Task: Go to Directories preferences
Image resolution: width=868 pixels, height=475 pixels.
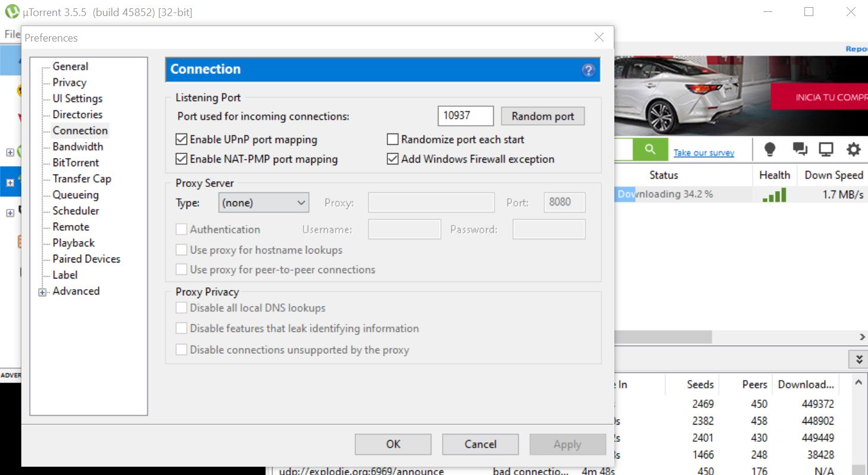Action: pyautogui.click(x=77, y=115)
